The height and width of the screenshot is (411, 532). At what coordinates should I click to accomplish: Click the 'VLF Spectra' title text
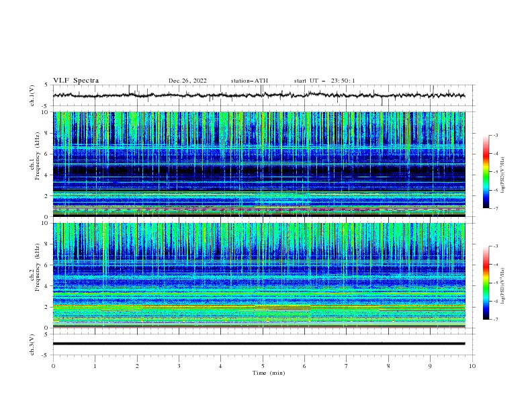click(x=76, y=81)
